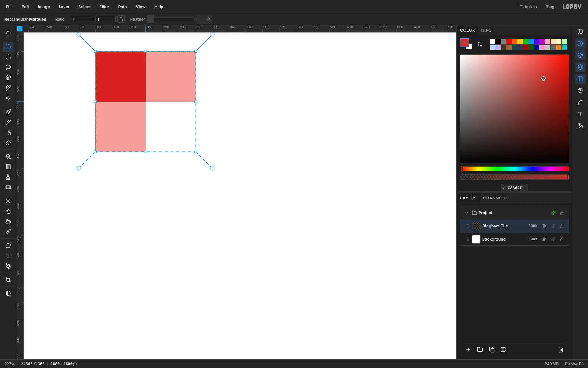Open the Select menu

(x=85, y=7)
